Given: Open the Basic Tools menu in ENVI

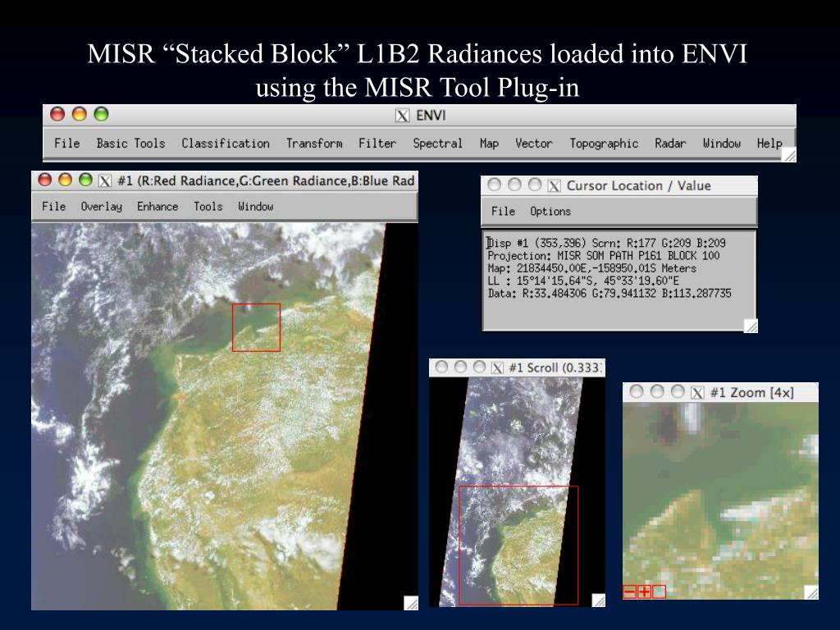Looking at the screenshot, I should 130,144.
